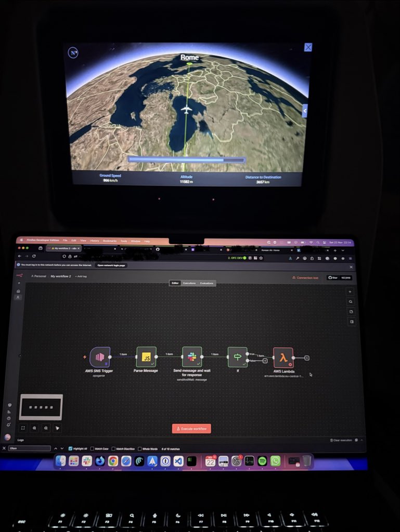Screen dimensions: 400x532
Task: Open Visual Studio Code from the Dock
Action: 178,461
